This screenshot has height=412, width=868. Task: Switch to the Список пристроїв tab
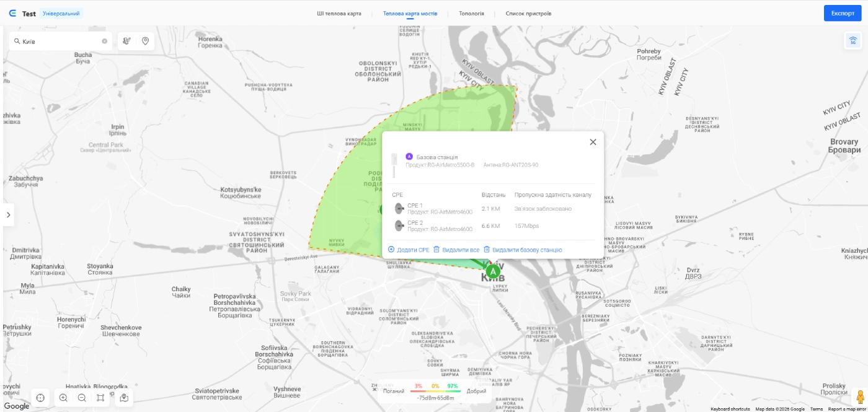[528, 13]
